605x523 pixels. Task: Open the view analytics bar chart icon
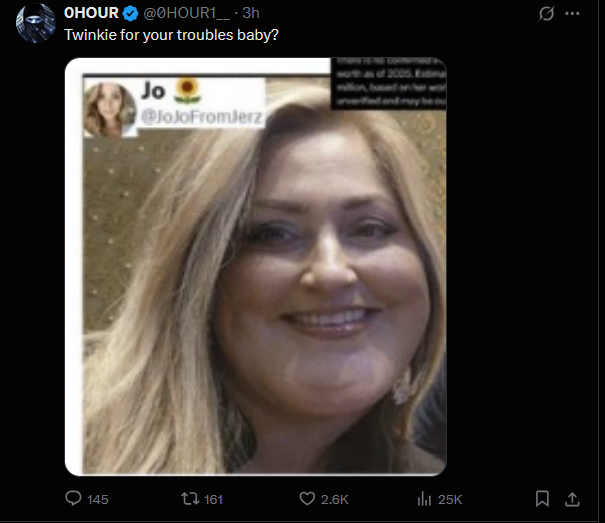[424, 499]
